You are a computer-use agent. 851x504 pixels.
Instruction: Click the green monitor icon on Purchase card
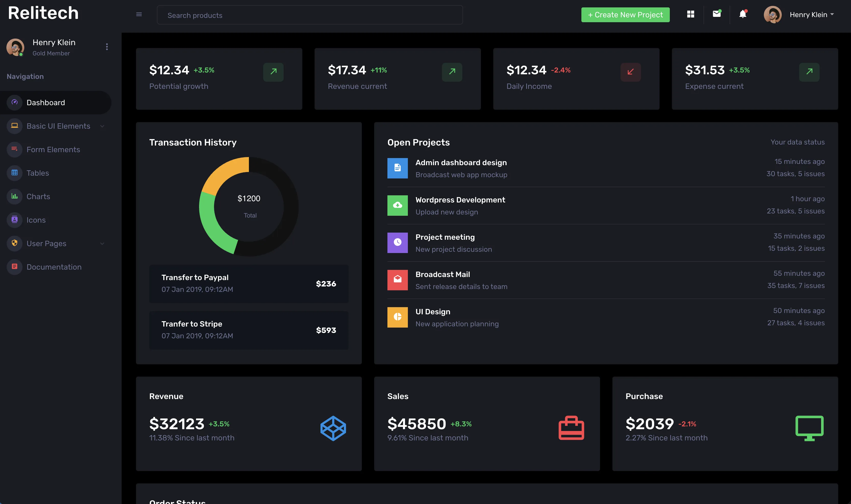(x=810, y=428)
